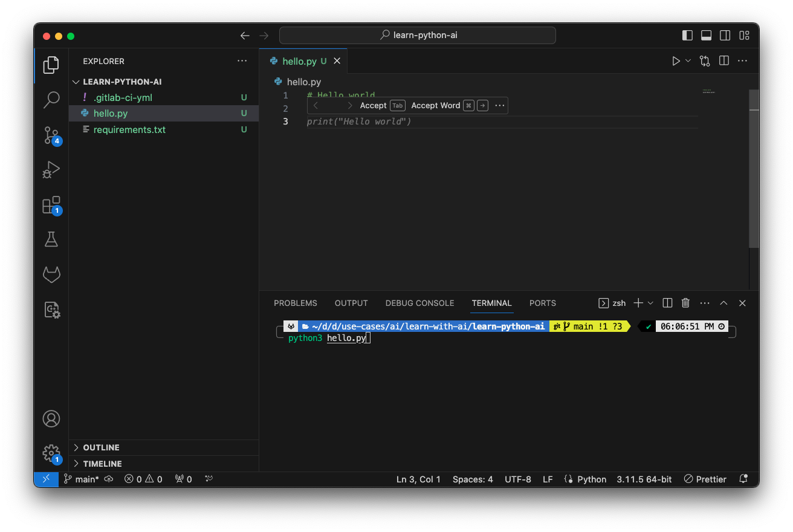
Task: Open the Manage settings gear
Action: click(x=51, y=453)
